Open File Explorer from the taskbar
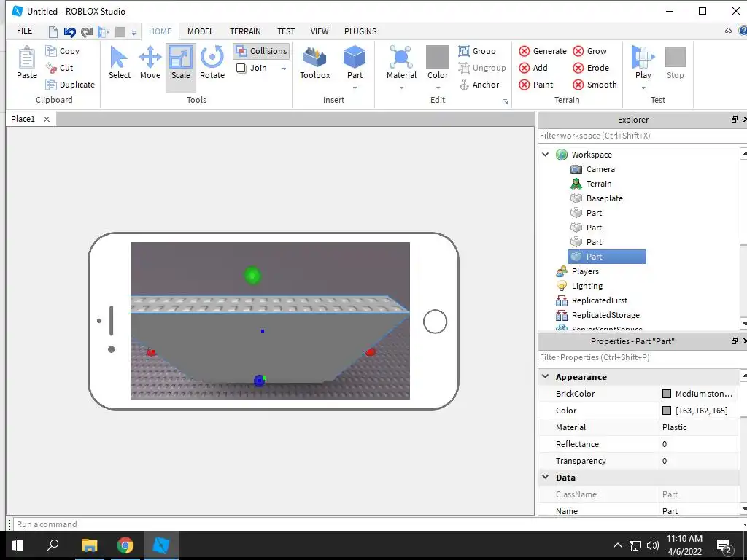This screenshot has height=560, width=747. click(x=89, y=545)
